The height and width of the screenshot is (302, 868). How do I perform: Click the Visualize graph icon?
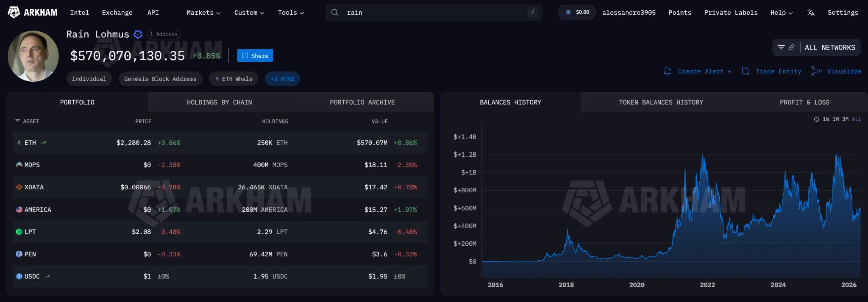(x=816, y=71)
